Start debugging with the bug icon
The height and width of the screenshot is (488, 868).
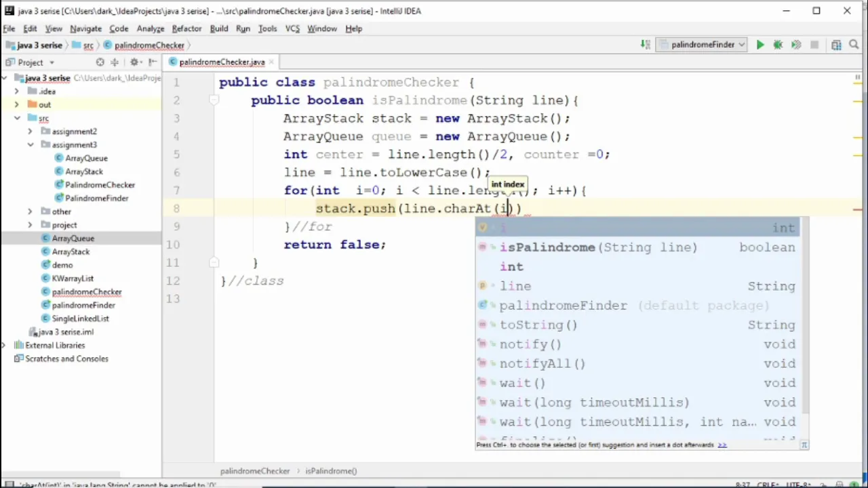(x=778, y=45)
